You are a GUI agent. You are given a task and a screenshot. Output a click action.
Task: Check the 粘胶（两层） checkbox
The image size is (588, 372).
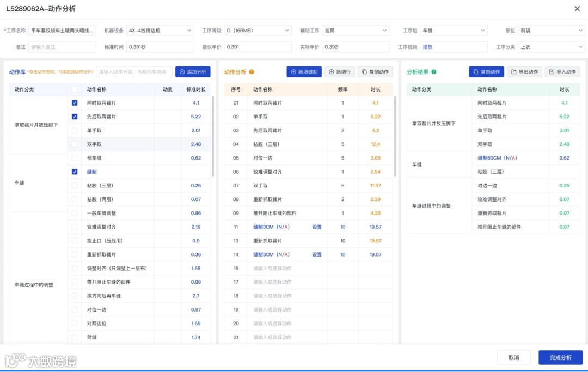click(x=75, y=199)
